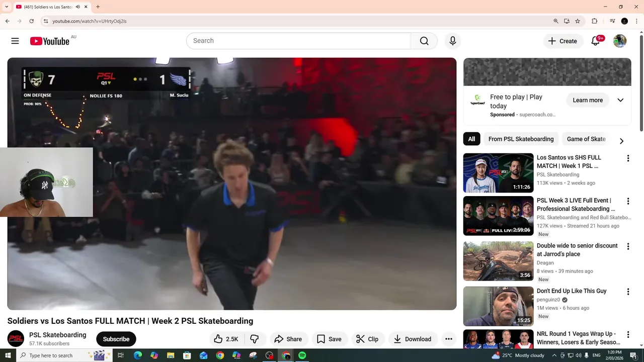Click Learn more on the ad
Screen dimensions: 644x362
tap(588, 100)
